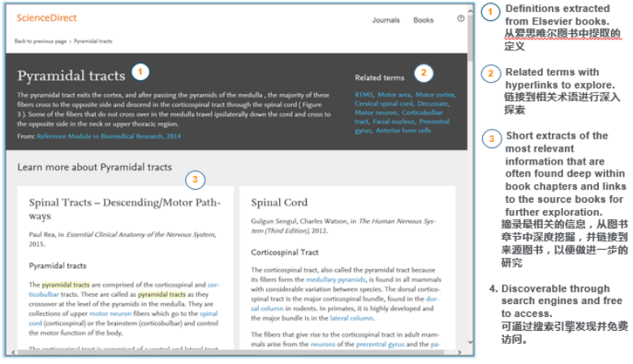Click the Corticospinal Tract subheading
633x364 pixels.
pyautogui.click(x=285, y=252)
